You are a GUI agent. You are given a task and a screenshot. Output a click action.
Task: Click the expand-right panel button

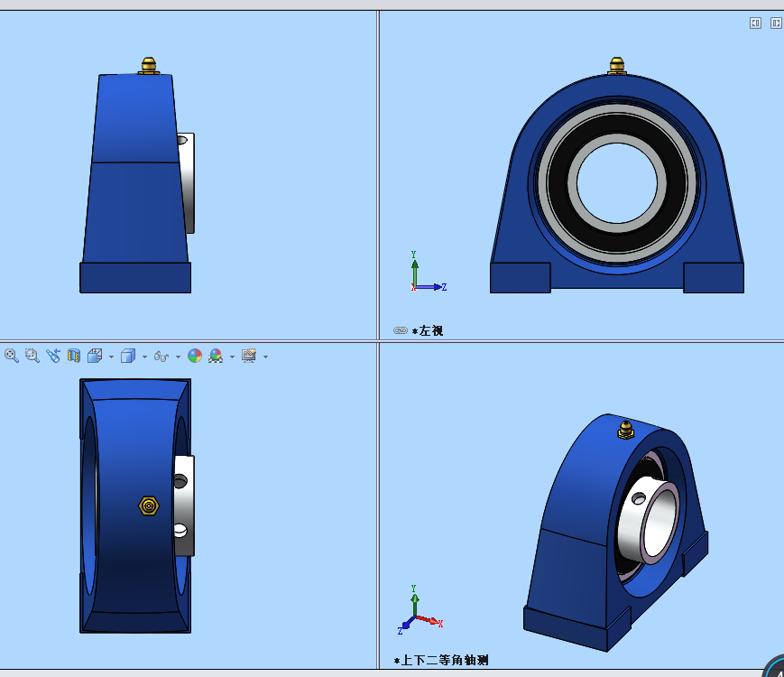tap(776, 23)
